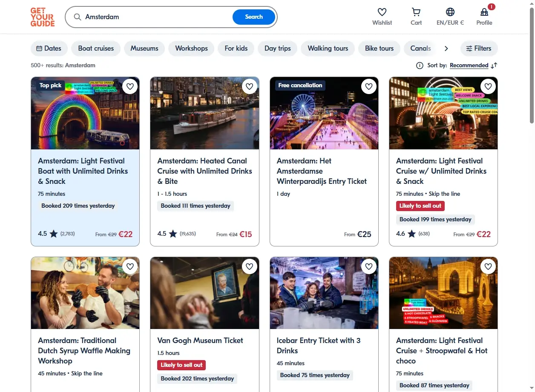535x392 pixels.
Task: Toggle sort order arrows icon
Action: [494, 66]
